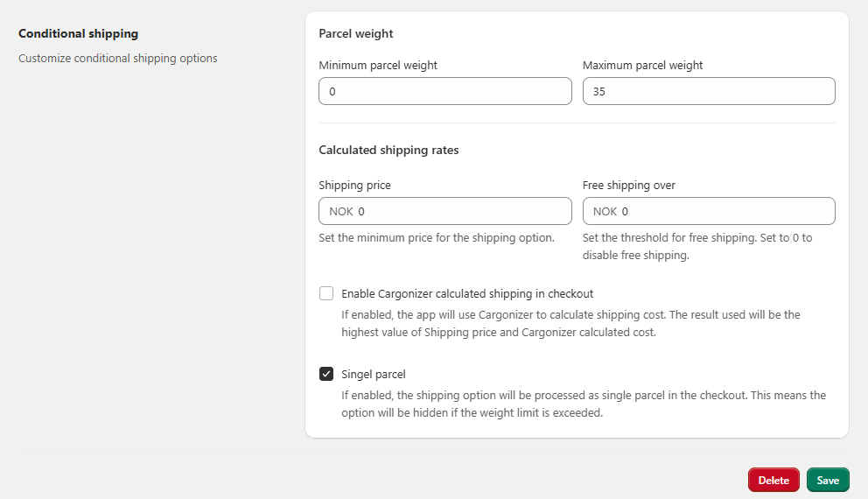The image size is (868, 499).
Task: Click the 'Enable Cargonizer calculated shipping in checkout' label
Action: point(467,293)
